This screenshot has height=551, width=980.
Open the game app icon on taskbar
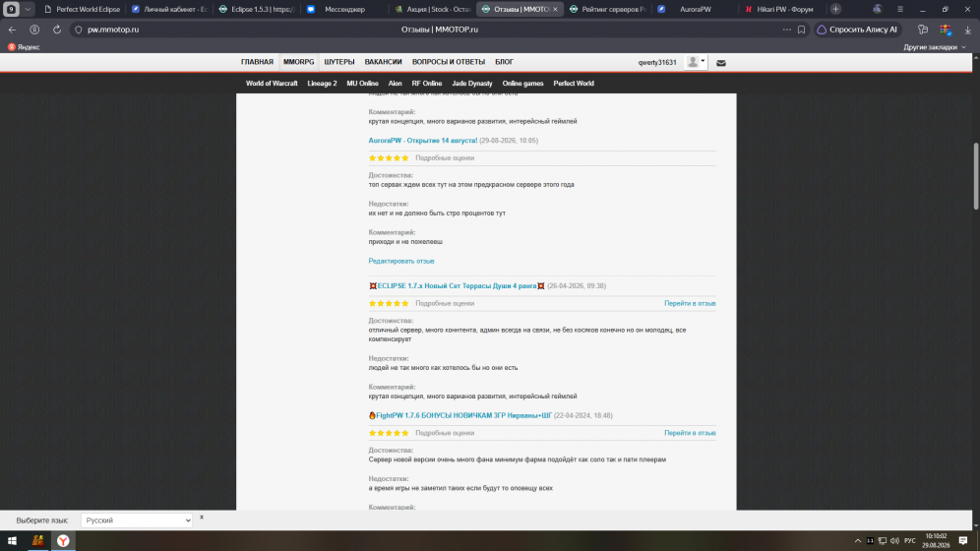point(38,541)
